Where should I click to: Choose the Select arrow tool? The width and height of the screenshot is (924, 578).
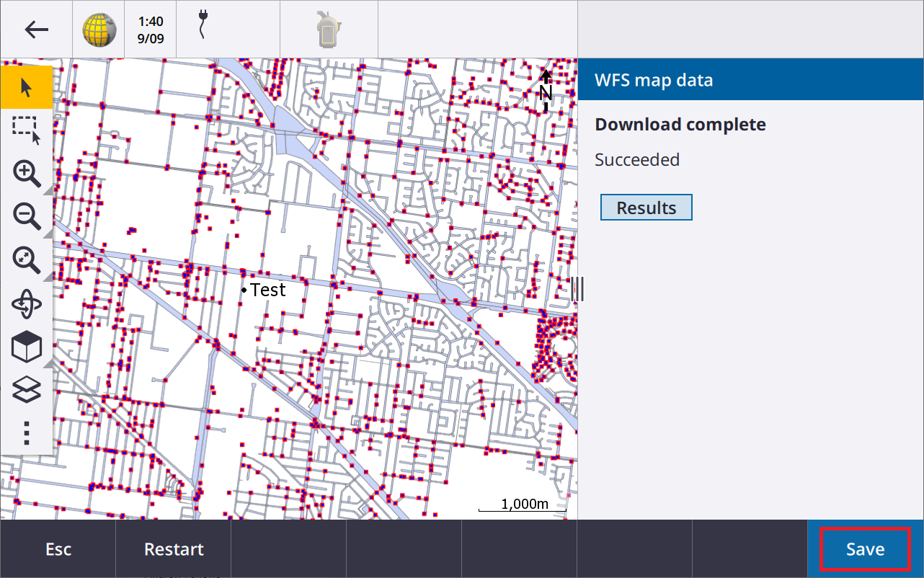click(27, 88)
